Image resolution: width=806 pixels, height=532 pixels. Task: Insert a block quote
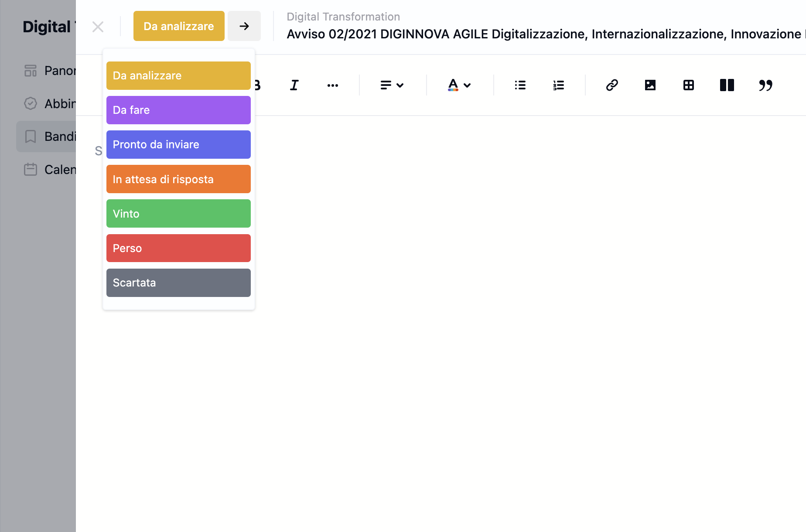click(x=765, y=85)
